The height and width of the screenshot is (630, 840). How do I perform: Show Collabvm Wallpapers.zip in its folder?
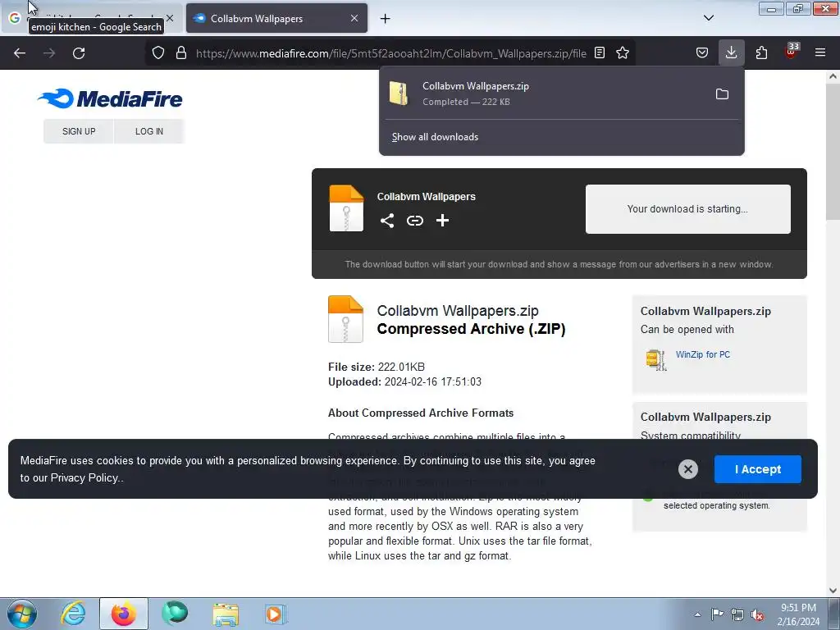click(x=722, y=94)
